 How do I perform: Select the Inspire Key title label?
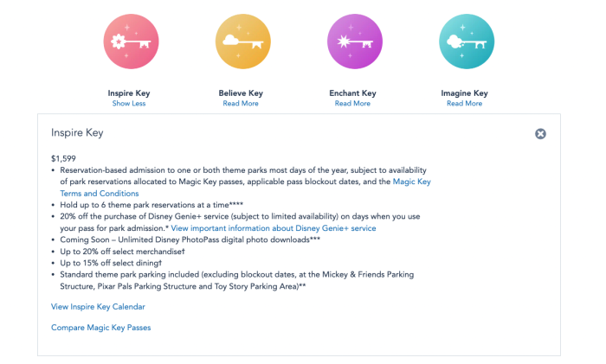pyautogui.click(x=130, y=93)
